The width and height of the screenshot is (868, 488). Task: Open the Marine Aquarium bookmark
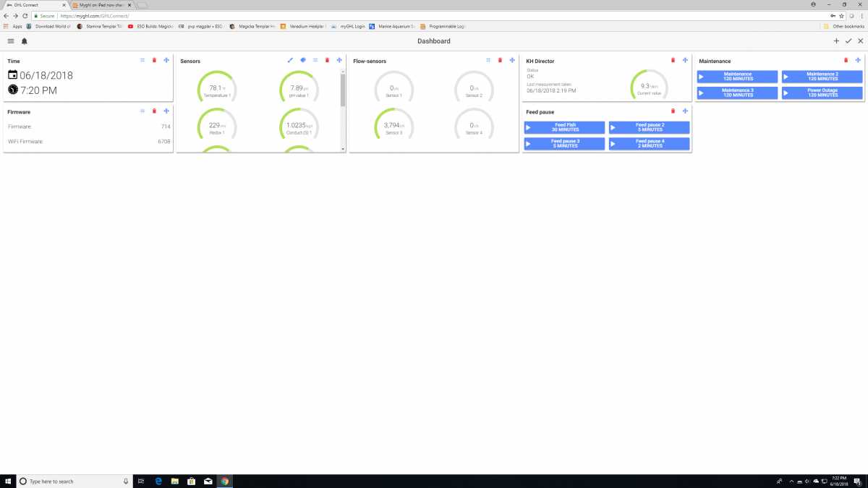point(391,26)
